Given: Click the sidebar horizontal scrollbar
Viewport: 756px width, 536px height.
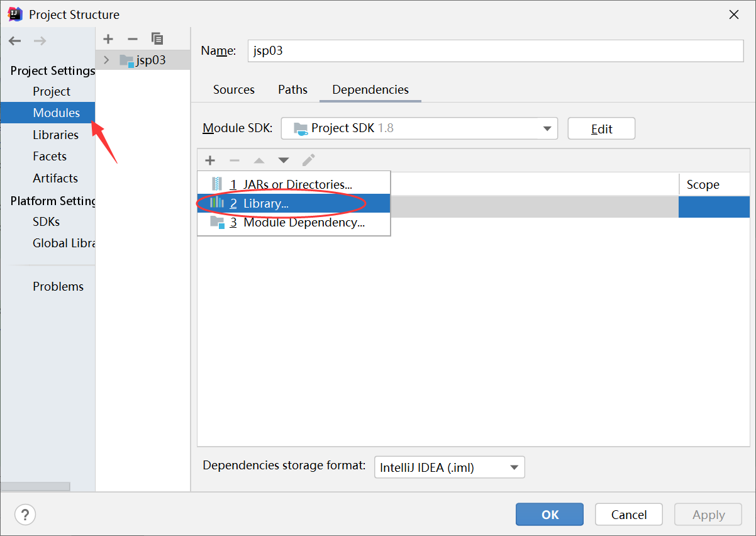Looking at the screenshot, I should pos(35,486).
